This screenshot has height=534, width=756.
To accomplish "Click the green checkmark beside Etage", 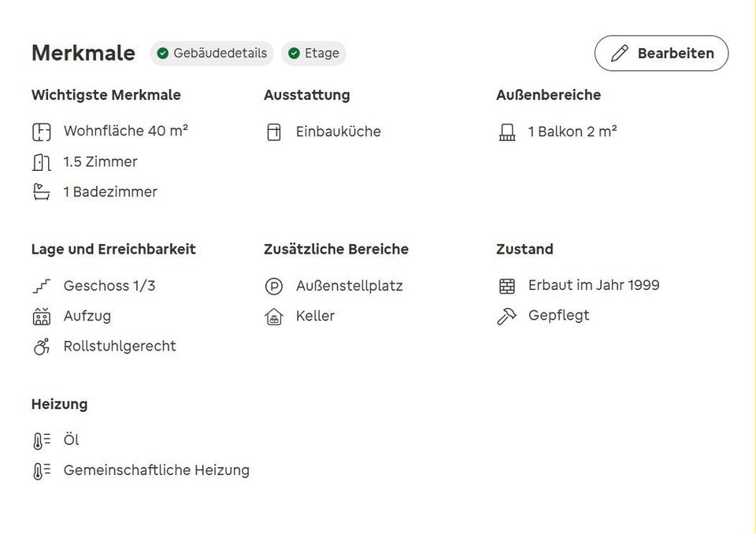I will [x=294, y=53].
